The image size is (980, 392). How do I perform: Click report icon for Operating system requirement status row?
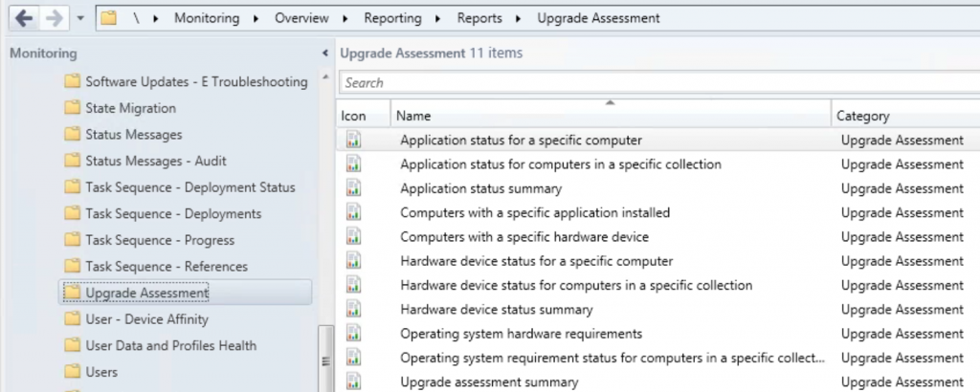[354, 357]
